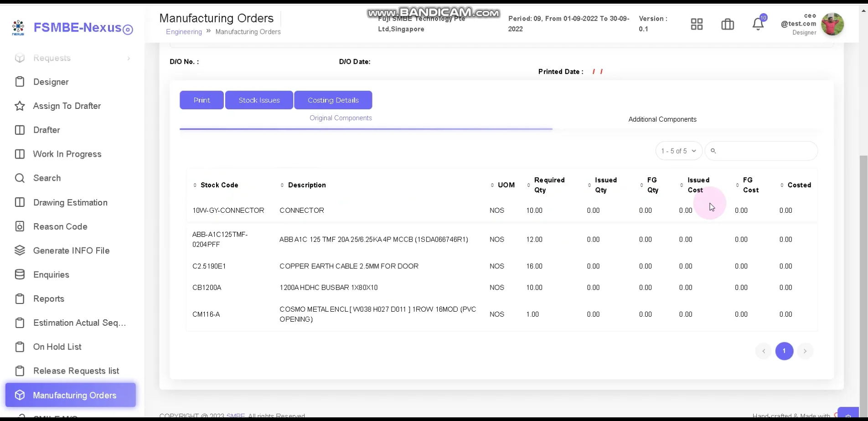The width and height of the screenshot is (868, 421).
Task: Open notifications bell showing 10 alerts
Action: (757, 24)
